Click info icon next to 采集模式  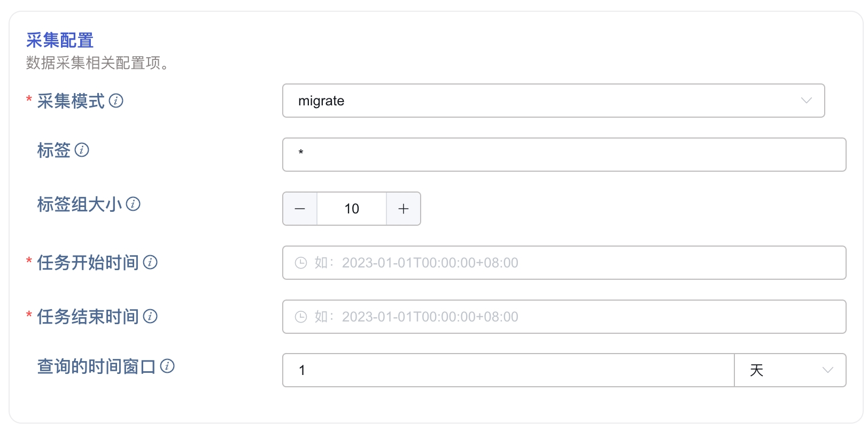point(116,101)
